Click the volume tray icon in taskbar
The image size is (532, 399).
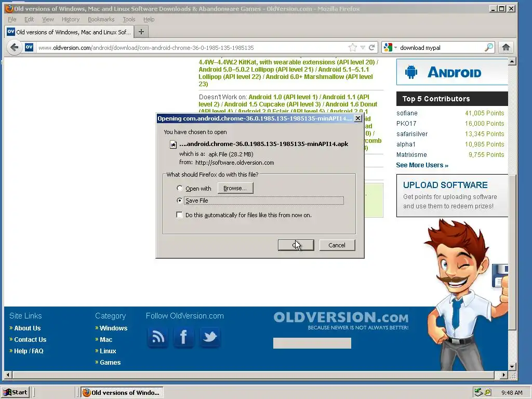487,392
